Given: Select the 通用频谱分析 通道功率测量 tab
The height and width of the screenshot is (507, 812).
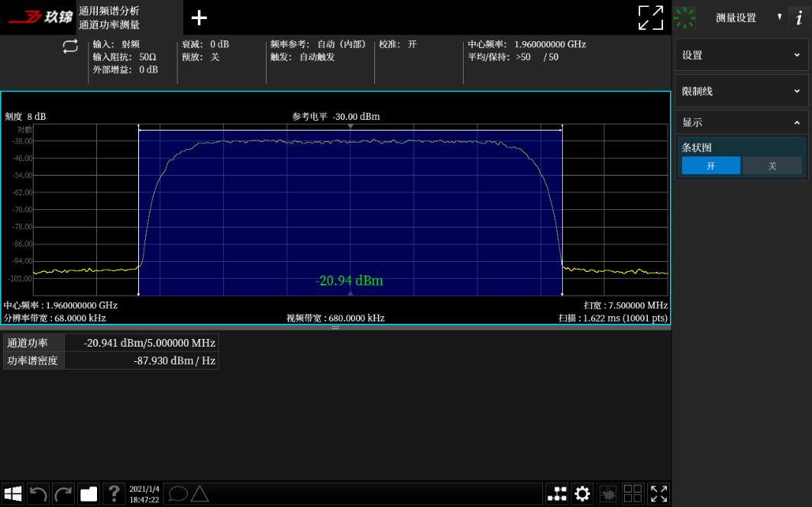Looking at the screenshot, I should (129, 18).
